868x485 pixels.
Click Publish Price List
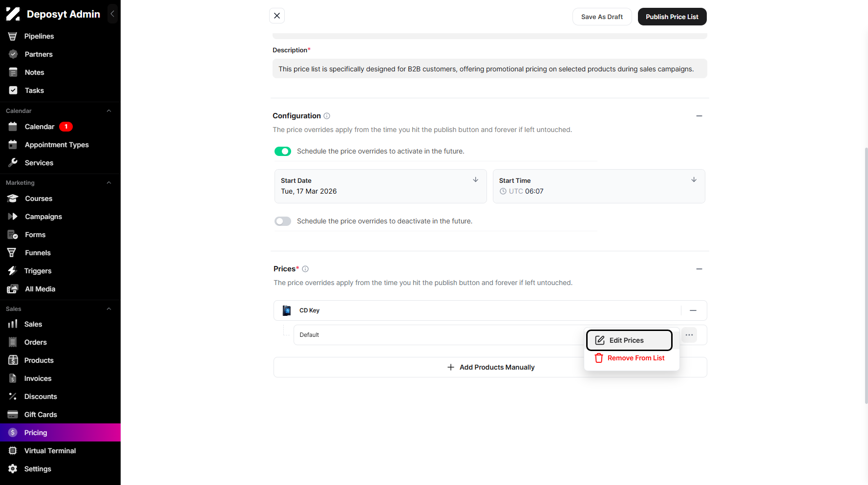coord(672,17)
